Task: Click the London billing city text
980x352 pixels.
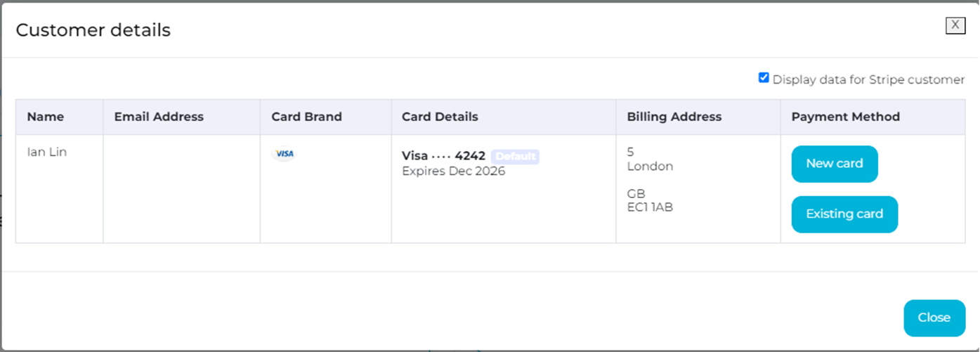Action: point(650,167)
